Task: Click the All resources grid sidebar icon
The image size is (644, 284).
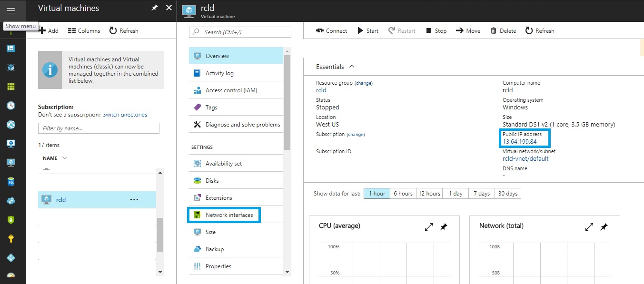Action: (x=10, y=87)
